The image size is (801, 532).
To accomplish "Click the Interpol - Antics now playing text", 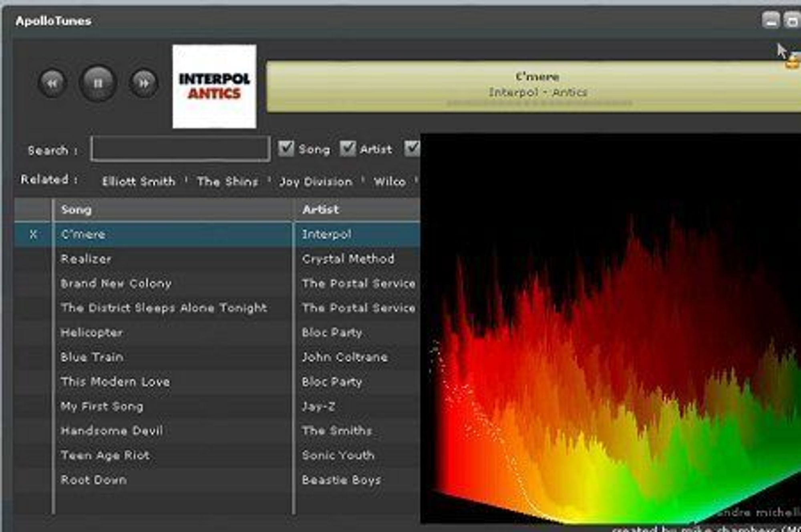I will (537, 92).
